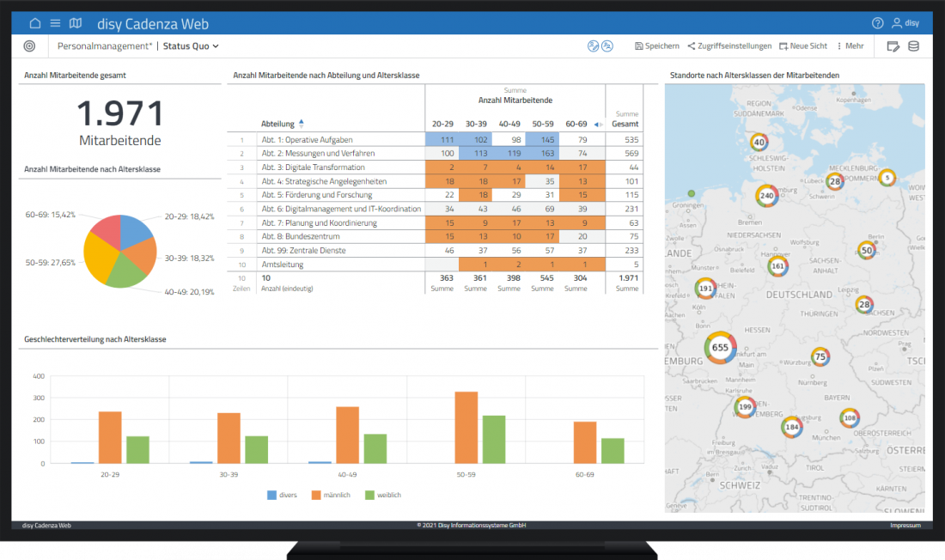
Task: Click the 655 cluster marker on the map
Action: pos(719,347)
